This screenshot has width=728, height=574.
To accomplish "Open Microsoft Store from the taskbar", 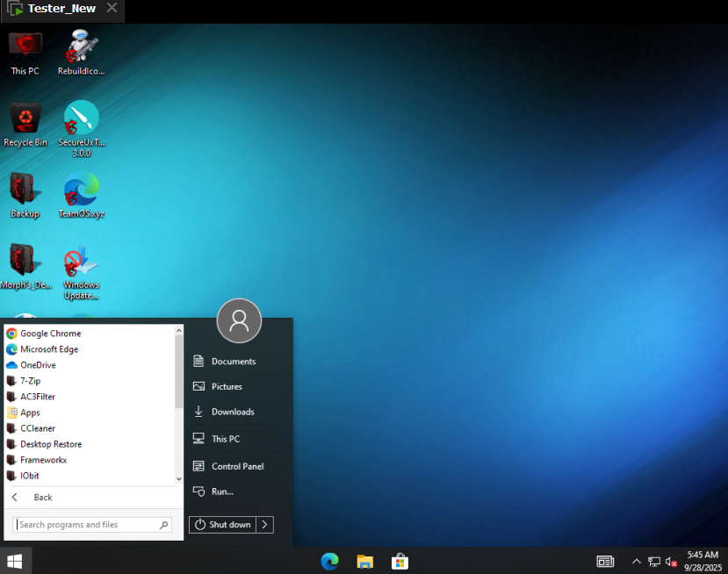I will click(400, 561).
